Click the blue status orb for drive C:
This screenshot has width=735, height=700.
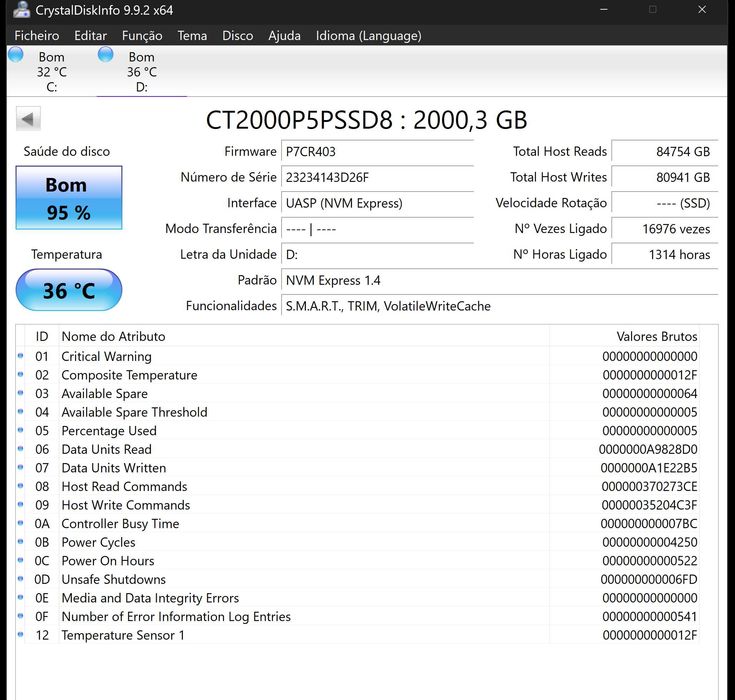(x=16, y=55)
